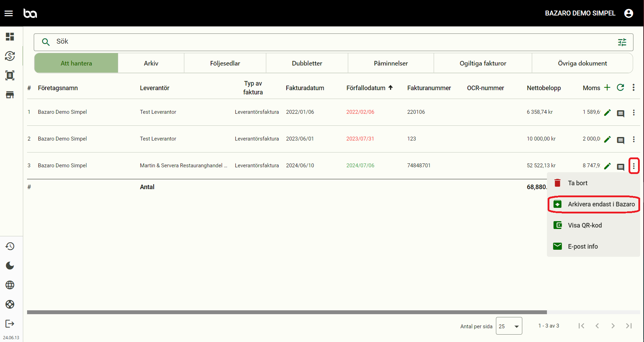Select due date 2022/02/06 cell

[360, 112]
